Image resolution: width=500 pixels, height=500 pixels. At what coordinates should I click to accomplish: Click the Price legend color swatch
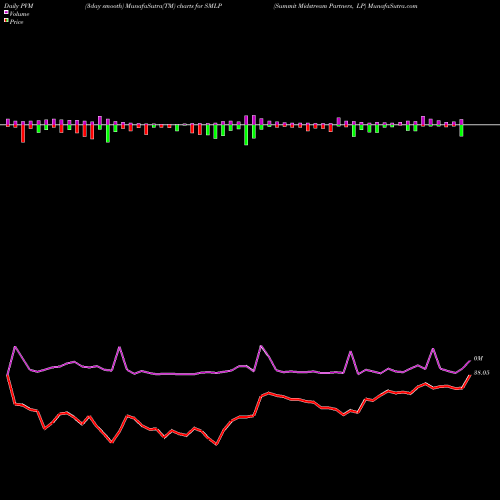[x=6, y=21]
